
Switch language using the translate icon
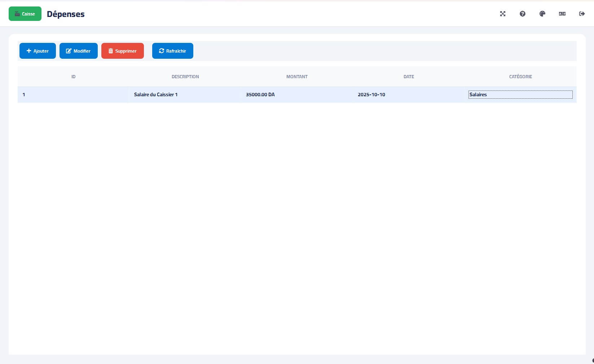562,14
